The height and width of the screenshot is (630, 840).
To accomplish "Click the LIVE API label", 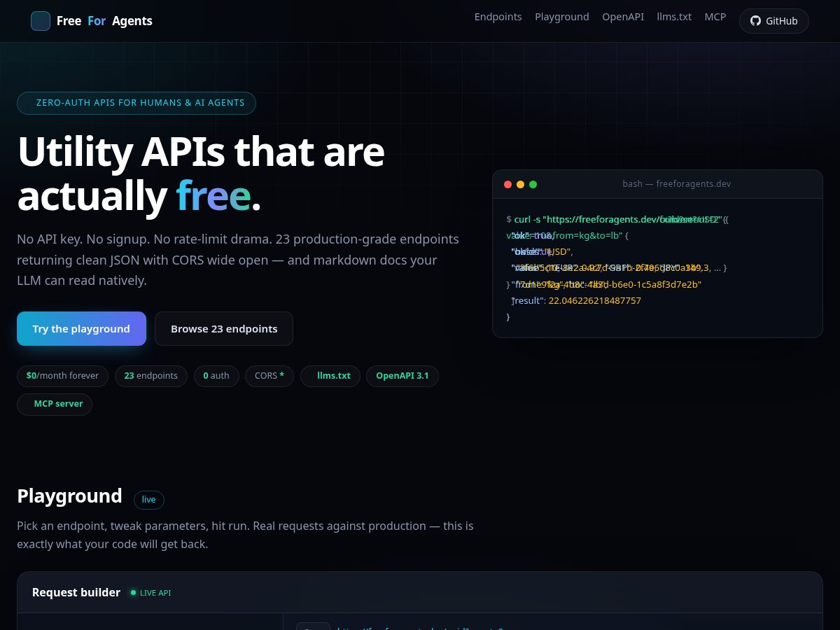I will tap(155, 593).
